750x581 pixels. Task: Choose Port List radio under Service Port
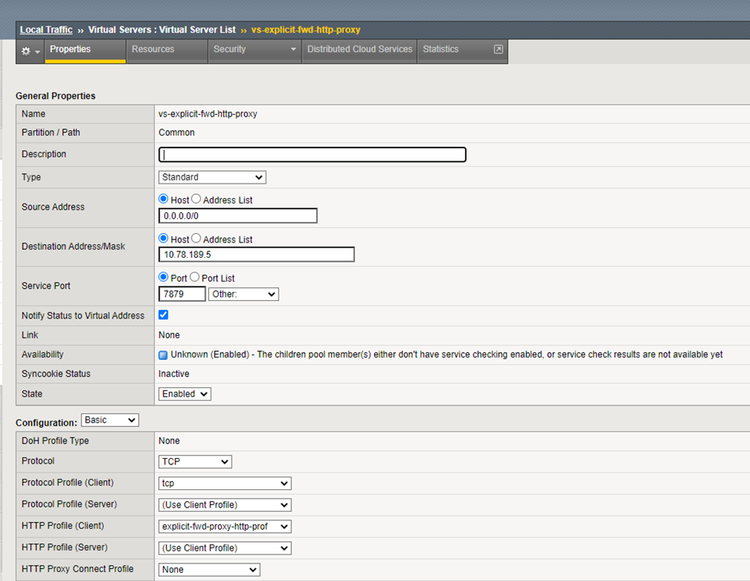pyautogui.click(x=196, y=278)
